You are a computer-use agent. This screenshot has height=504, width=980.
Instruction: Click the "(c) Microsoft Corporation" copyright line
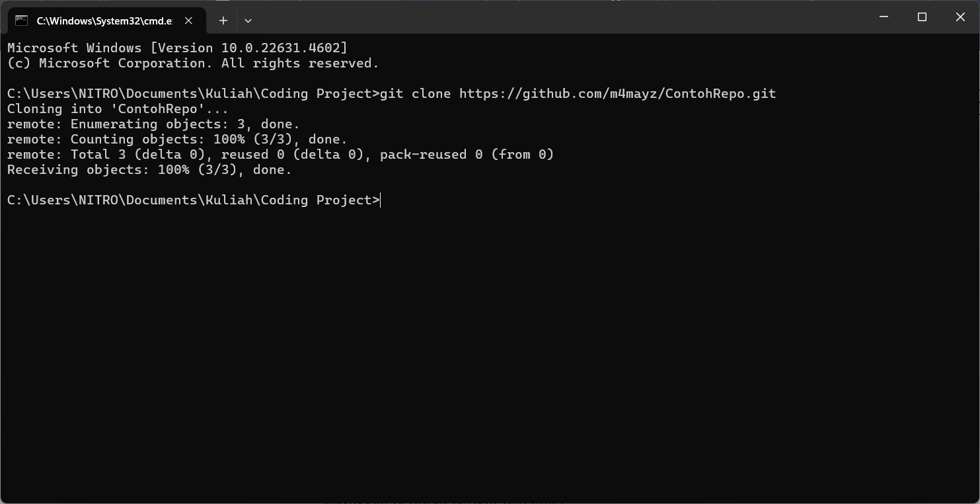[193, 63]
